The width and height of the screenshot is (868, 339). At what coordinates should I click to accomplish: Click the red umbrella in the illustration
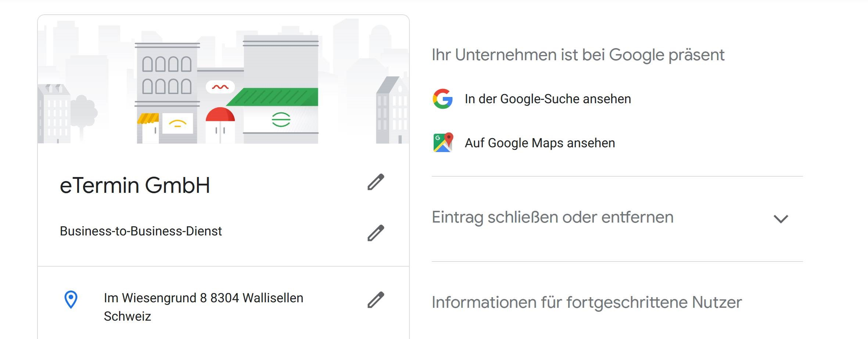(220, 115)
